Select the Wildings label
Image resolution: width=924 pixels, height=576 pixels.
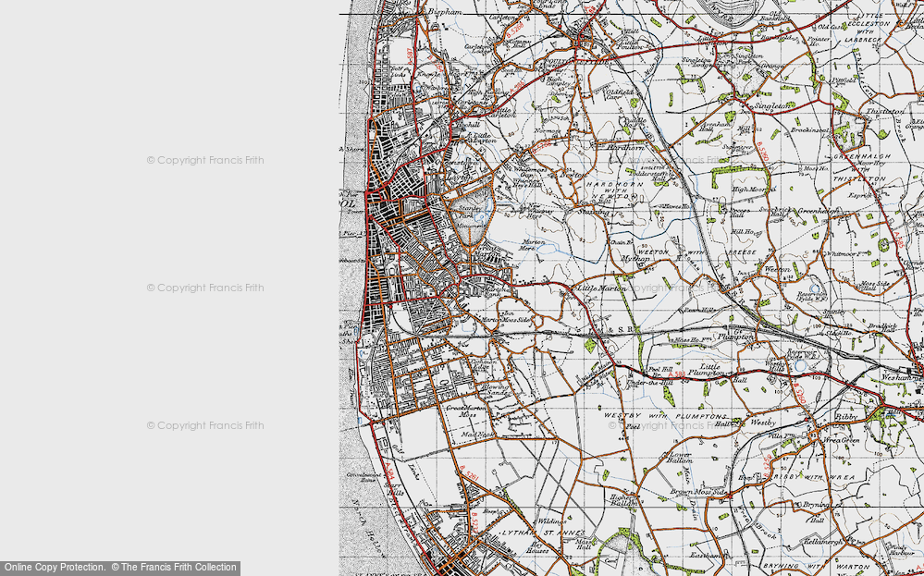pyautogui.click(x=551, y=521)
